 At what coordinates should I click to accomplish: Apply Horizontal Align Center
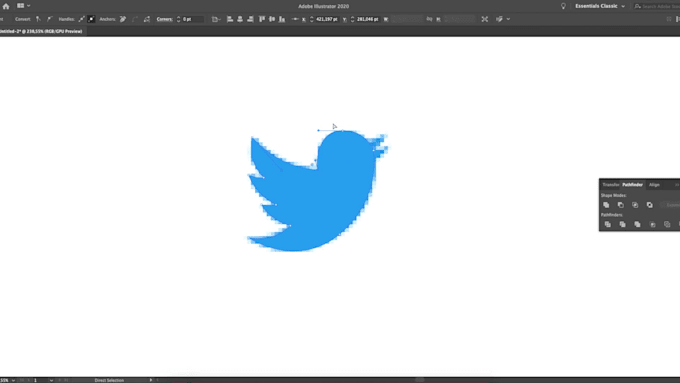click(240, 19)
